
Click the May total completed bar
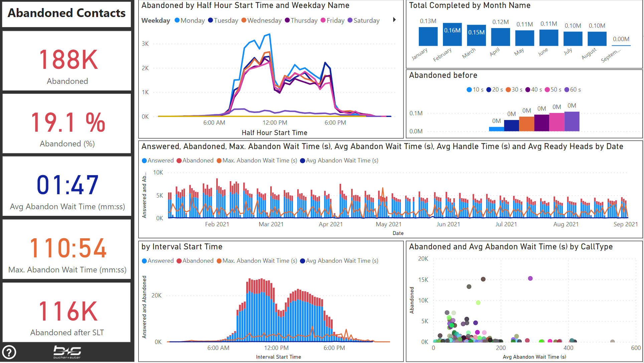click(x=524, y=38)
